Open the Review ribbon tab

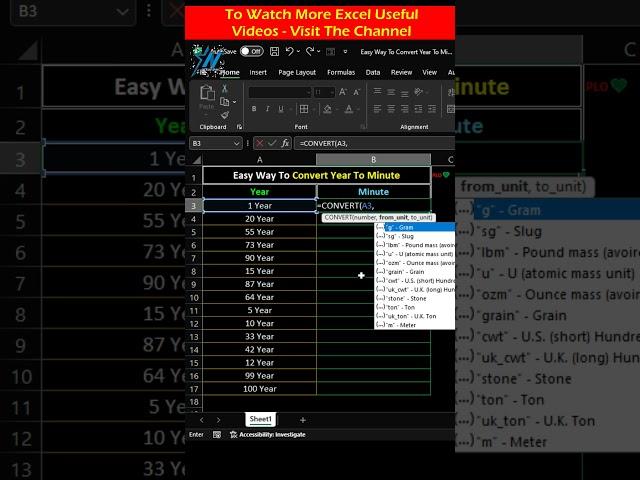click(x=401, y=72)
